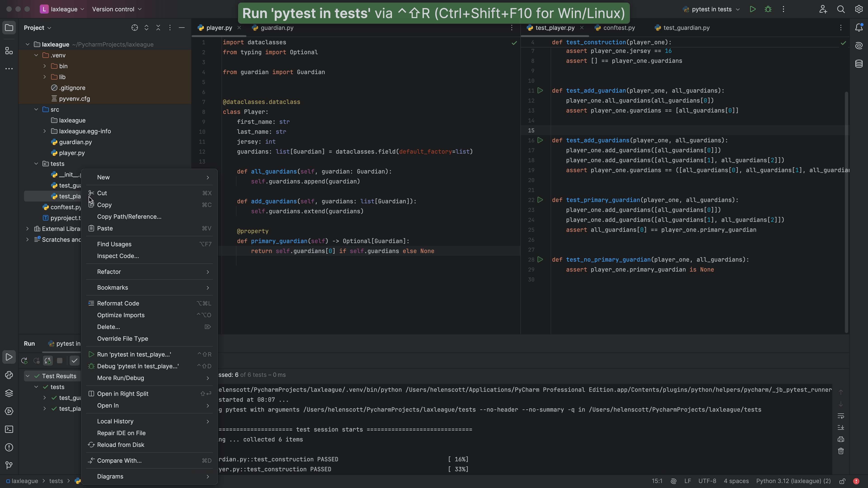The image size is (868, 488).
Task: Open the 'pytest in tests' run configuration dropdown
Action: pos(711,9)
